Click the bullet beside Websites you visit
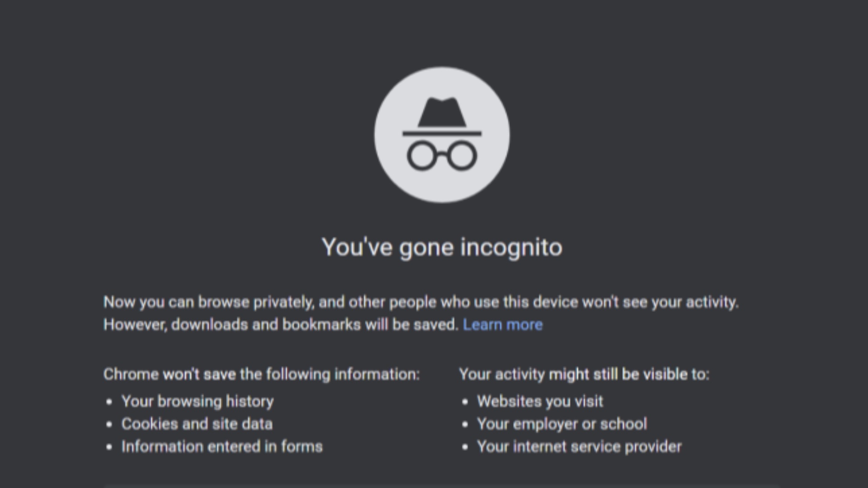 [464, 401]
